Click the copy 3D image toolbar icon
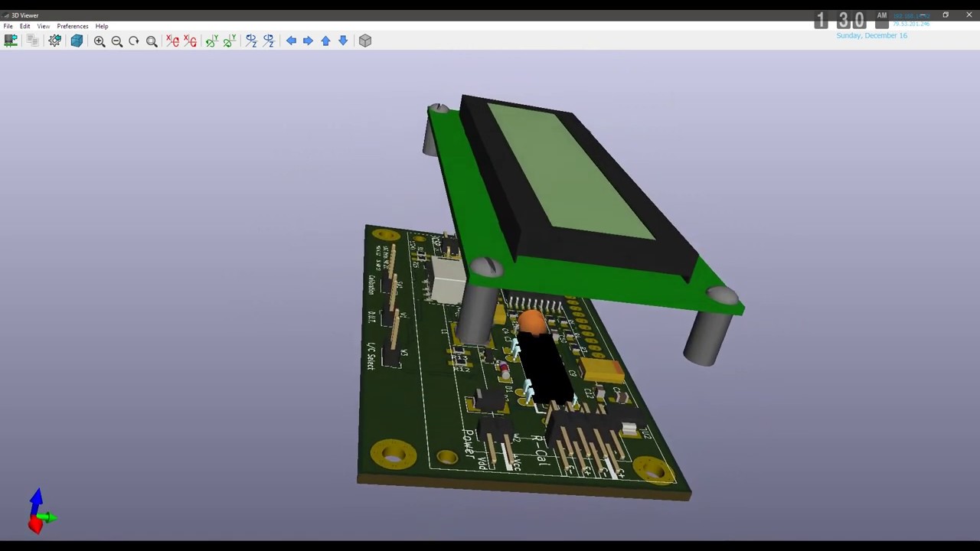 (32, 41)
